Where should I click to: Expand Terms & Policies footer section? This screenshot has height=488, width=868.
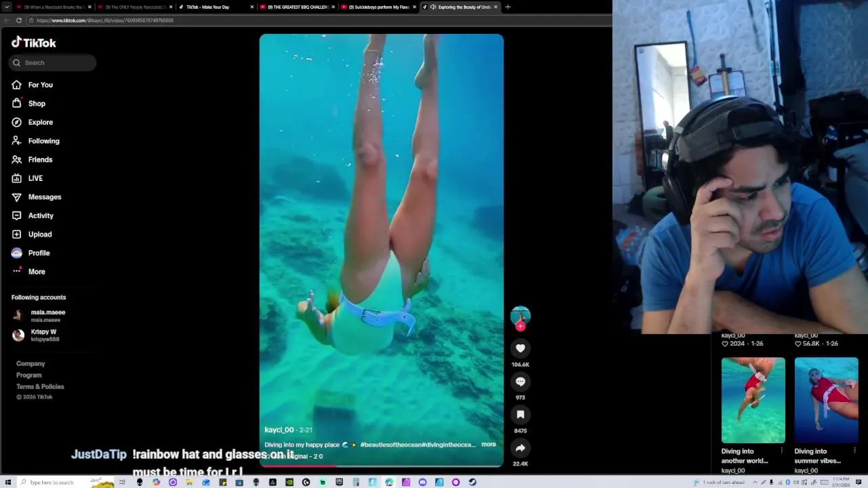click(40, 387)
